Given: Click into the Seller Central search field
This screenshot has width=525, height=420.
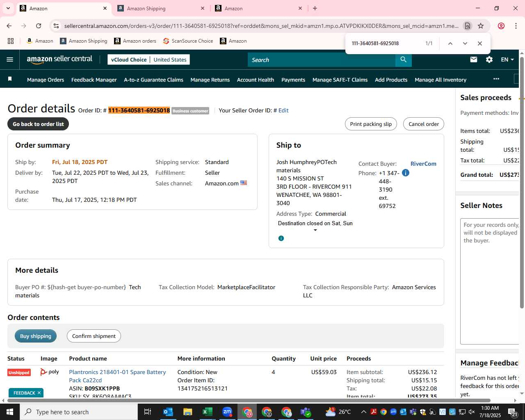Looking at the screenshot, I should [322, 60].
